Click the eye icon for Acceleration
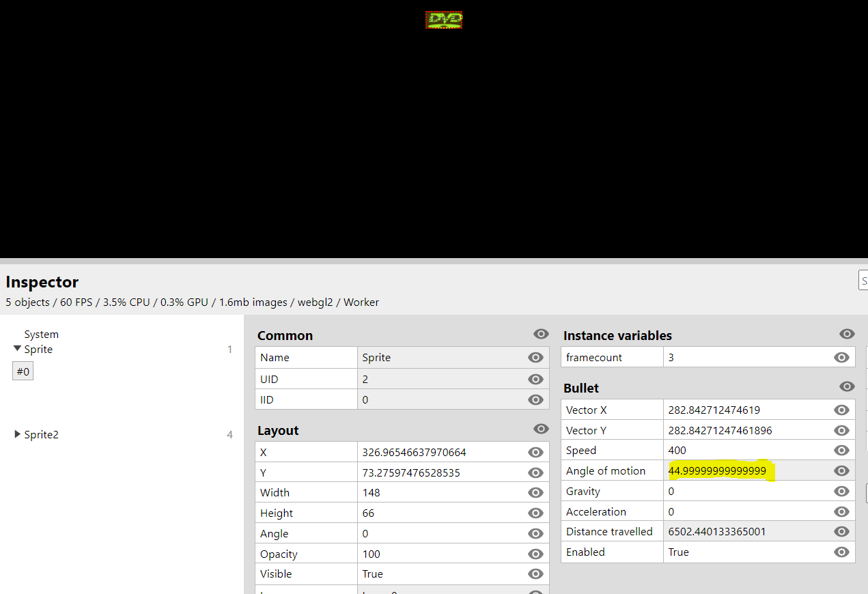The width and height of the screenshot is (868, 594). [x=841, y=511]
